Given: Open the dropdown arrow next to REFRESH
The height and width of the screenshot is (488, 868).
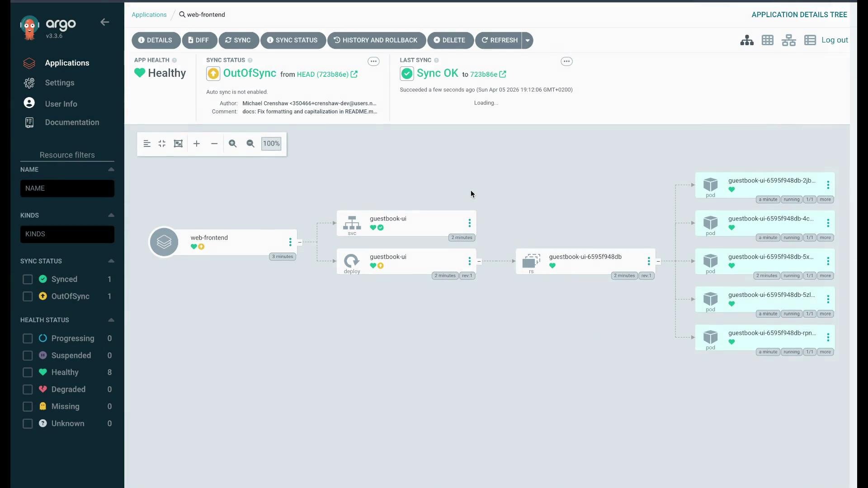Looking at the screenshot, I should 528,40.
